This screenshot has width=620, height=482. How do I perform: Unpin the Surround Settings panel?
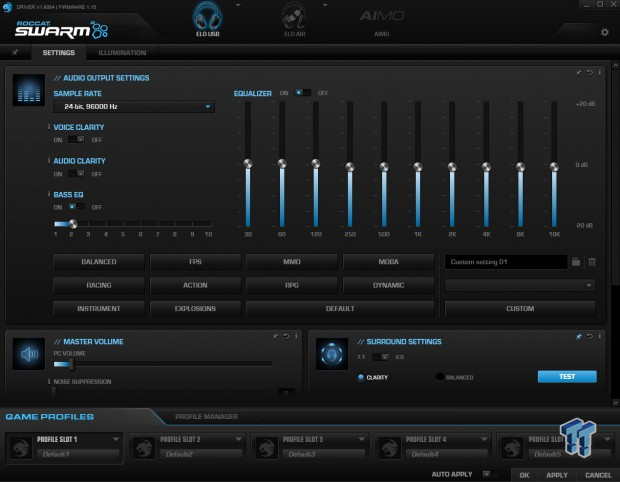[x=578, y=336]
